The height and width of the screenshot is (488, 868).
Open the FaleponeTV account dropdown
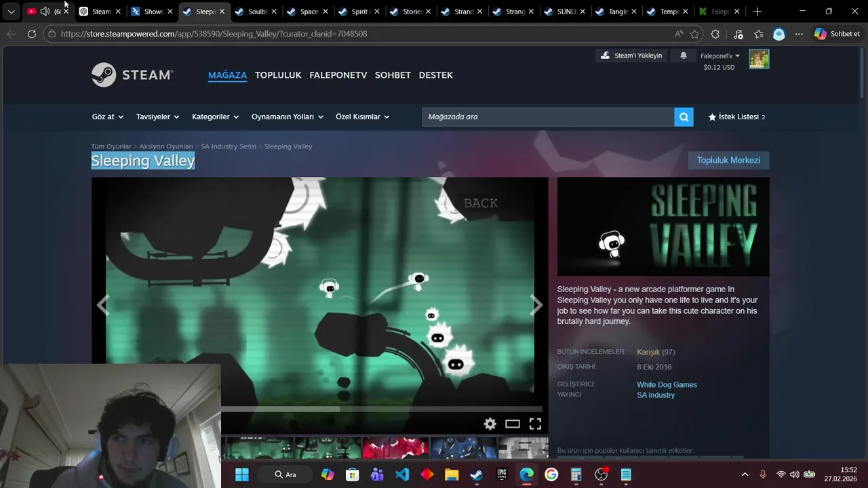[720, 56]
